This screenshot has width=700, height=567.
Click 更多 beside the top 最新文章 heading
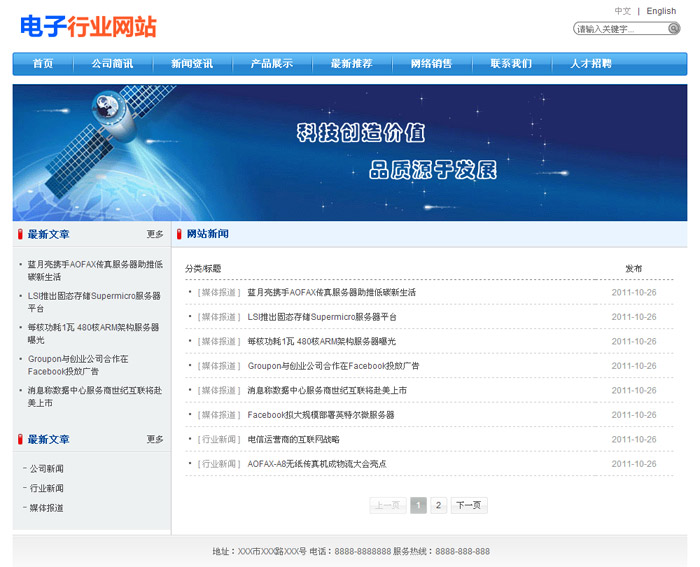pos(155,234)
